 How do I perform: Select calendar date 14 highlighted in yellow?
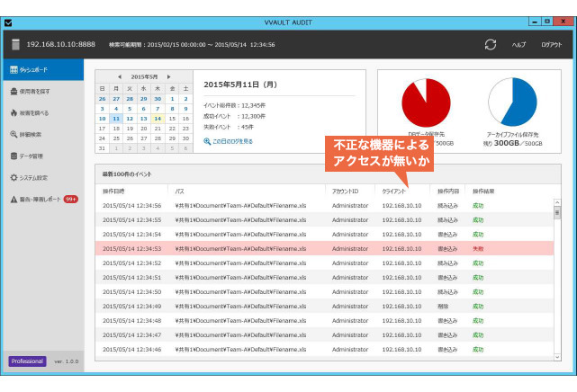(x=158, y=119)
